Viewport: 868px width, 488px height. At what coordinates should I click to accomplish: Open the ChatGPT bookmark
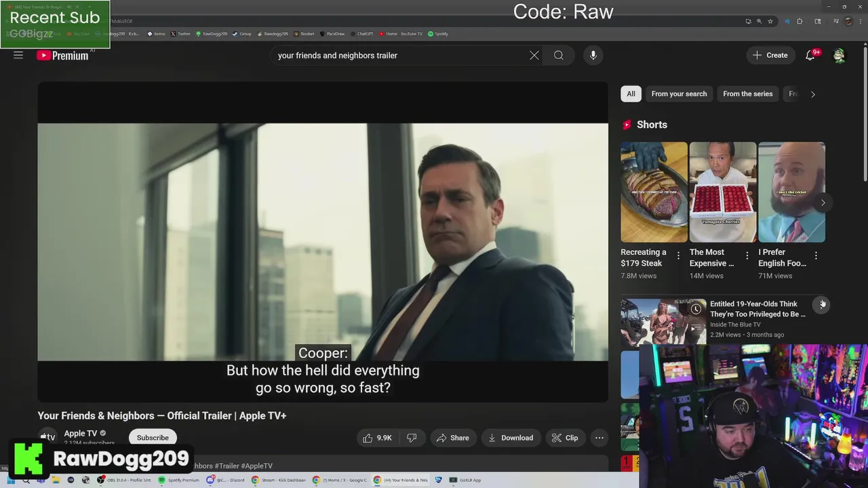click(x=362, y=34)
